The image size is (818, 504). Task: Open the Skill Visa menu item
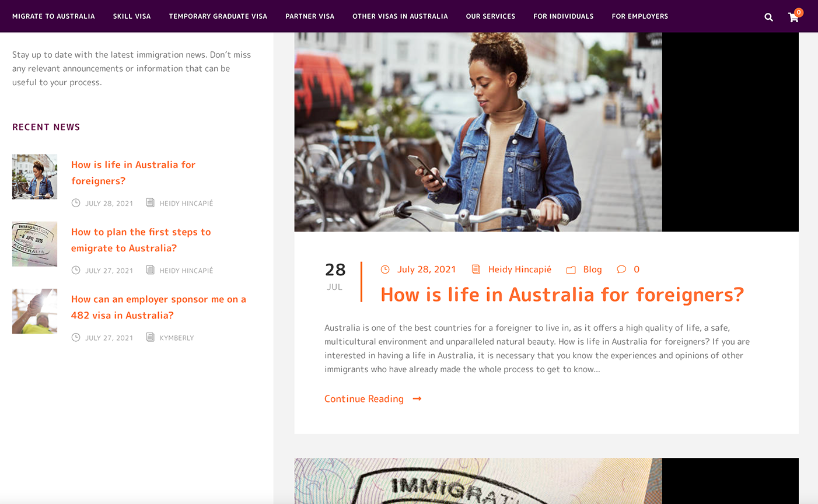tap(132, 16)
